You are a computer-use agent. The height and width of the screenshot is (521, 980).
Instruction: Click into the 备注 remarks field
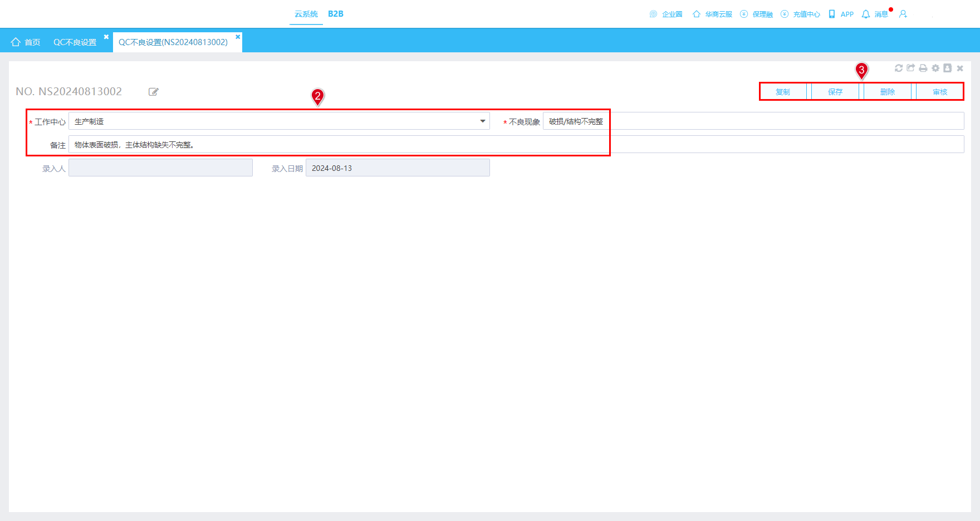(516, 145)
